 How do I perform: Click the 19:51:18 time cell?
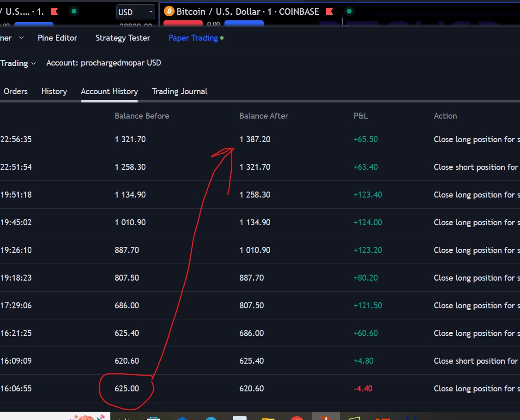[x=16, y=195]
